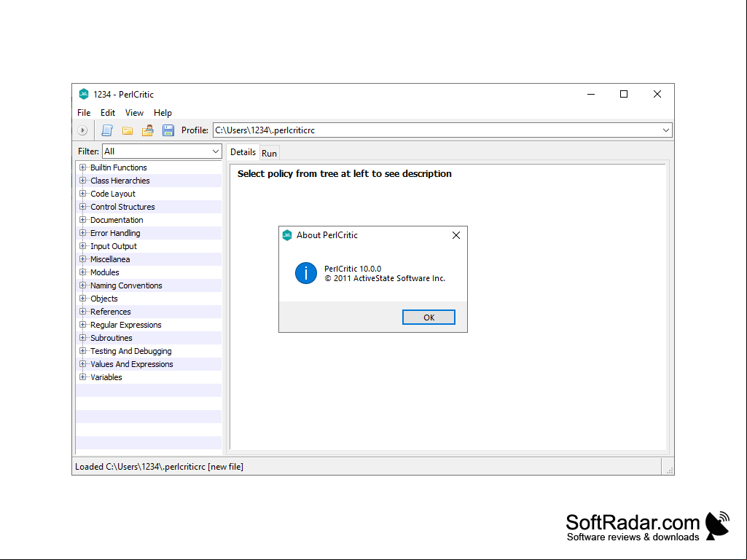Expand the Regular Expressions node

click(x=83, y=325)
